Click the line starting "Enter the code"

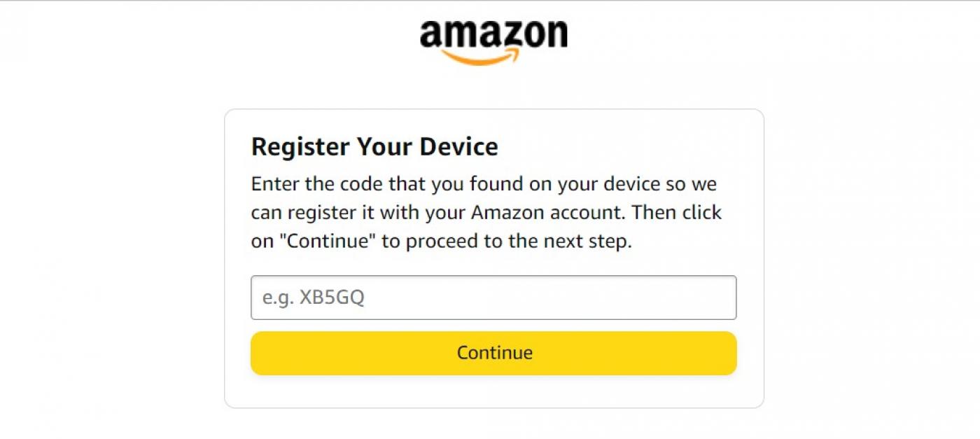(483, 184)
